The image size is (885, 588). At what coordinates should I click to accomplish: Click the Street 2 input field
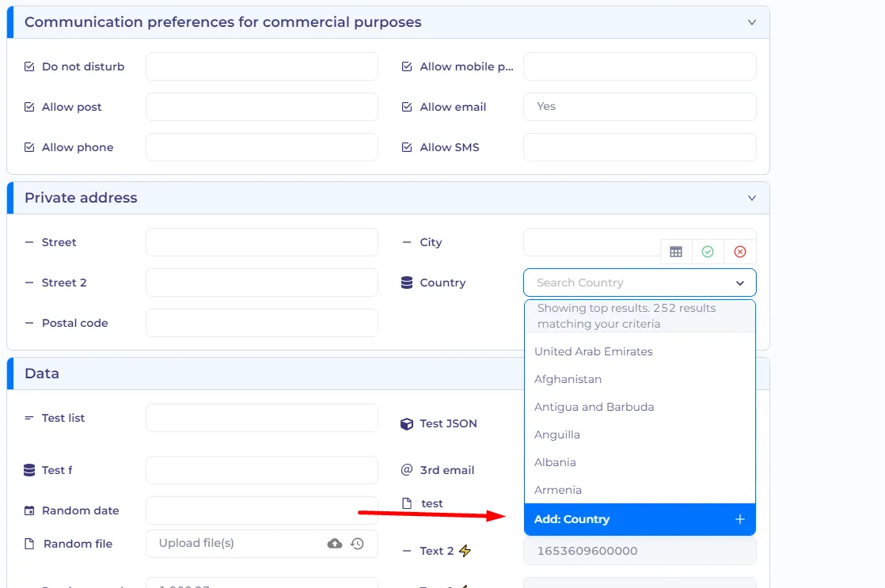coord(262,283)
